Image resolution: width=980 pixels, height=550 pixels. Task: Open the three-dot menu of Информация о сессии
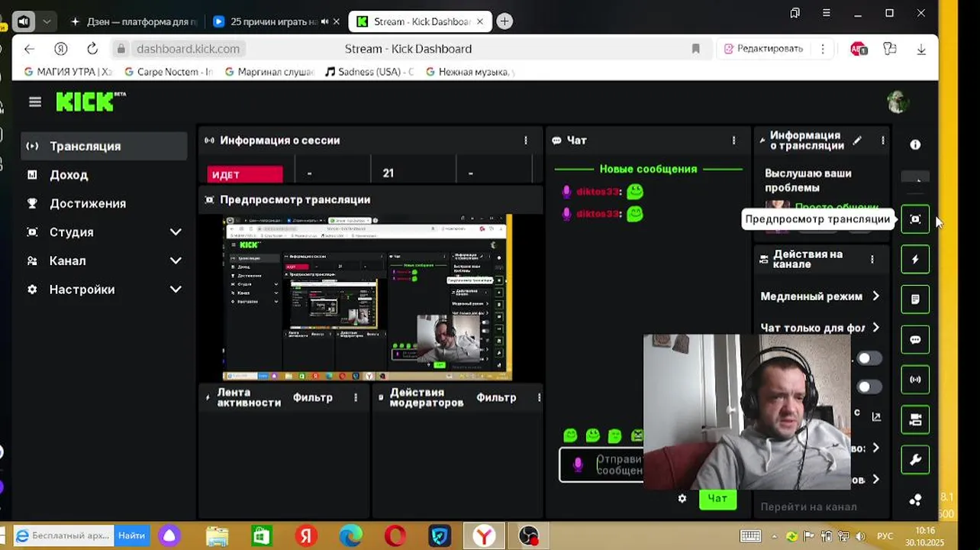click(526, 141)
